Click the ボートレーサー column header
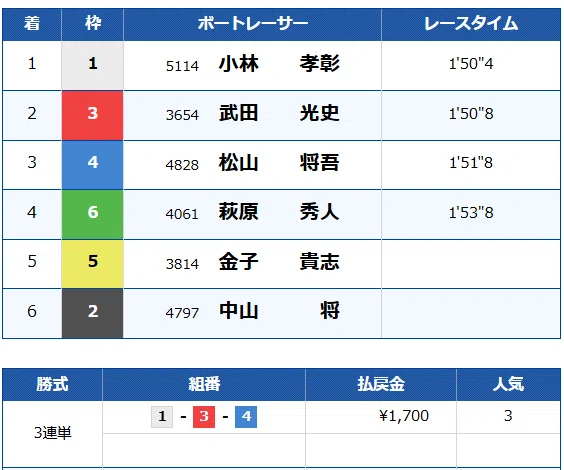 (x=253, y=24)
